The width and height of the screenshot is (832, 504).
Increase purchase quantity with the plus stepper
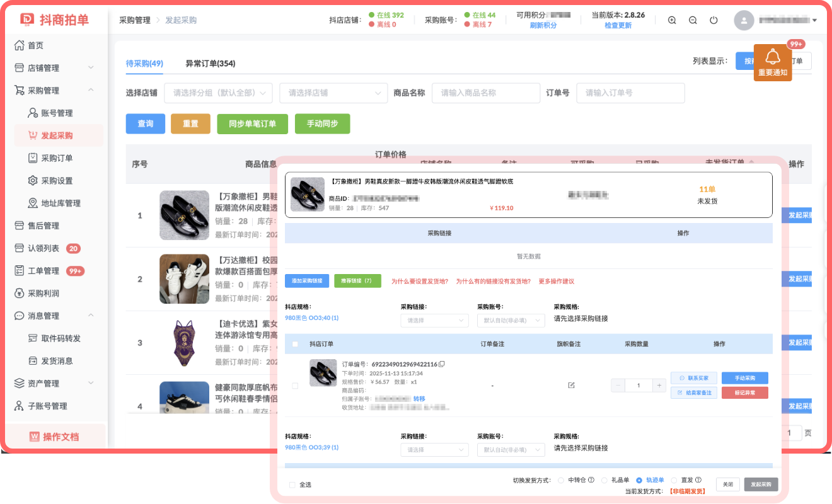(659, 385)
